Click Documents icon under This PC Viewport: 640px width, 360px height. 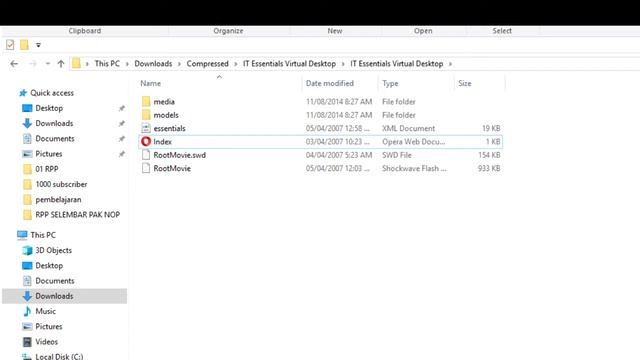click(27, 281)
